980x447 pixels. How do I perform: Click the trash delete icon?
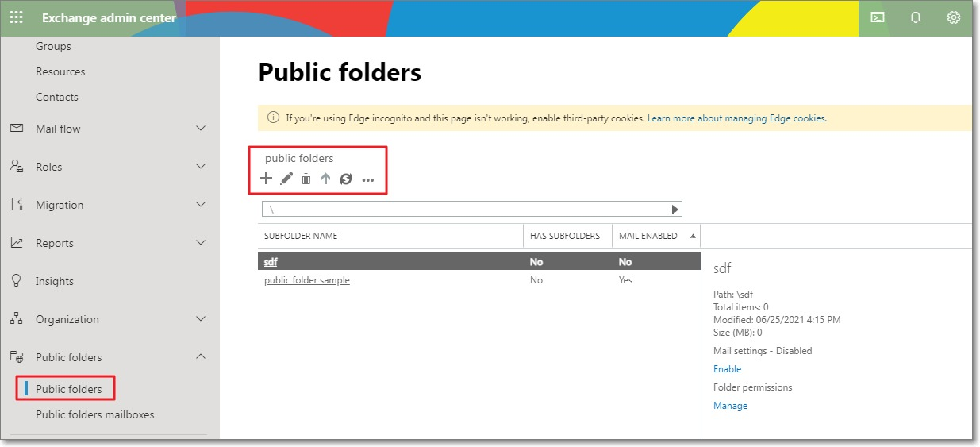306,179
